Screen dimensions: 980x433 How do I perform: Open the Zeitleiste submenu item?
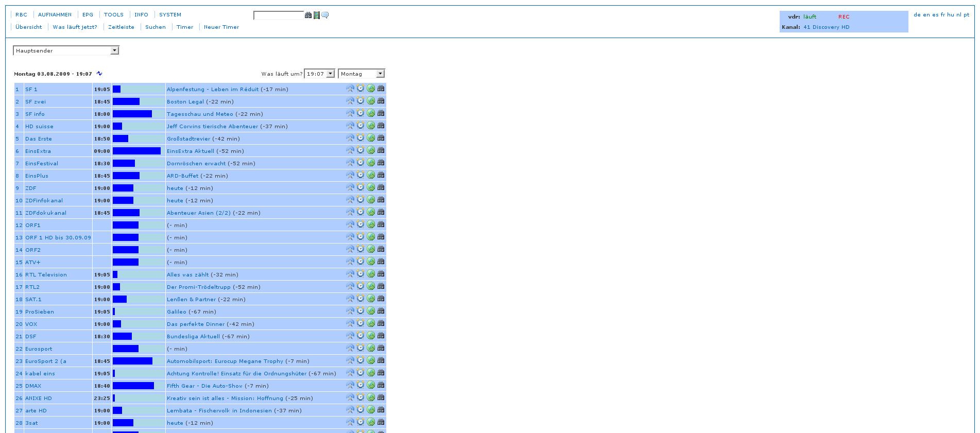point(121,27)
